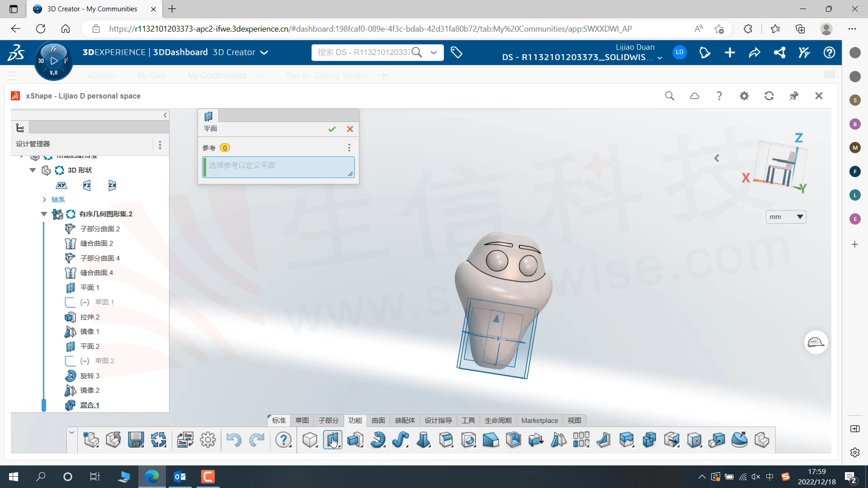The width and height of the screenshot is (868, 488).
Task: Collapse 有序几何图形集.2 node
Action: point(44,214)
